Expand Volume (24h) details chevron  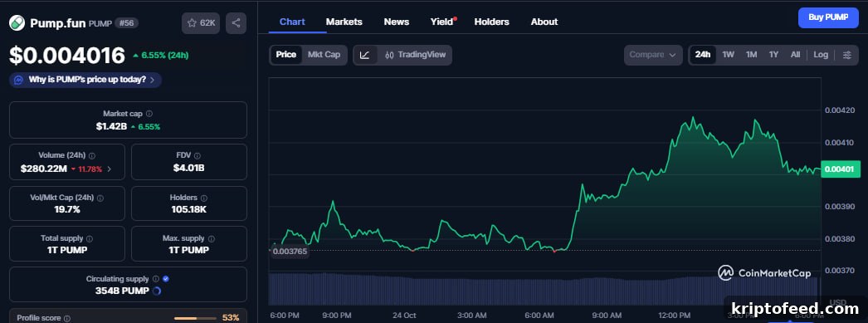click(x=109, y=169)
